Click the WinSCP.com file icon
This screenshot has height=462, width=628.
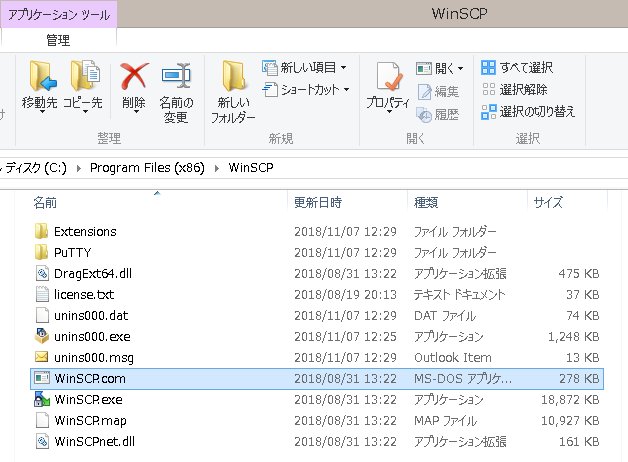42,378
